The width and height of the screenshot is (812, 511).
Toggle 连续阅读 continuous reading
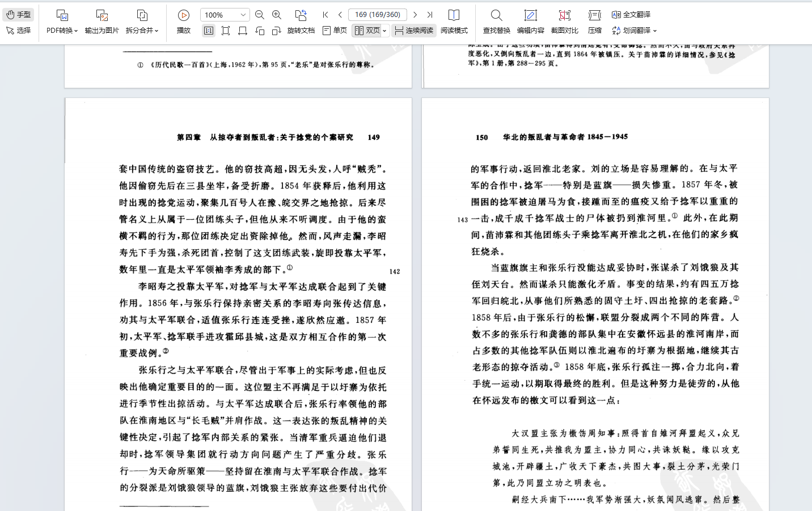pyautogui.click(x=414, y=31)
